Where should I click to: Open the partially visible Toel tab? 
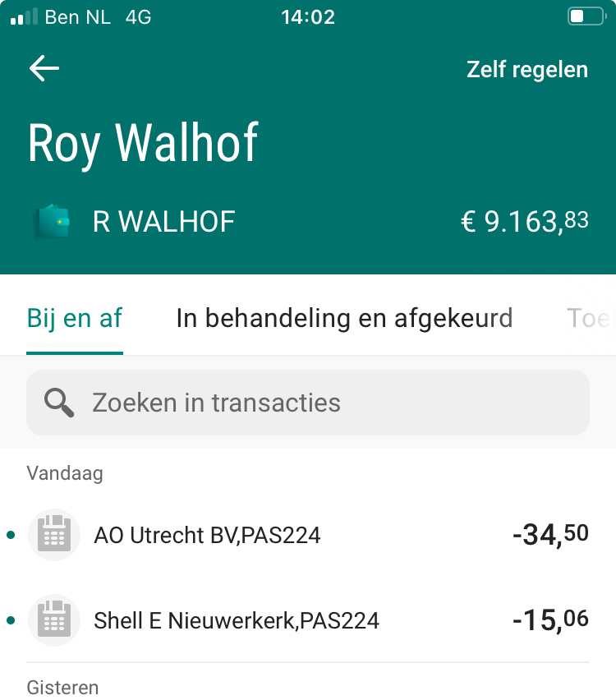[x=590, y=318]
